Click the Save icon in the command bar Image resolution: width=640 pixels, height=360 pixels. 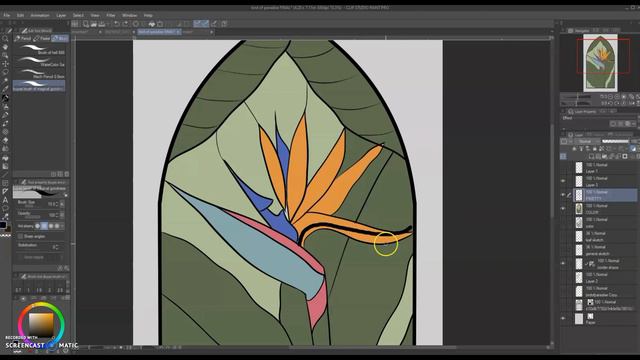[102, 24]
